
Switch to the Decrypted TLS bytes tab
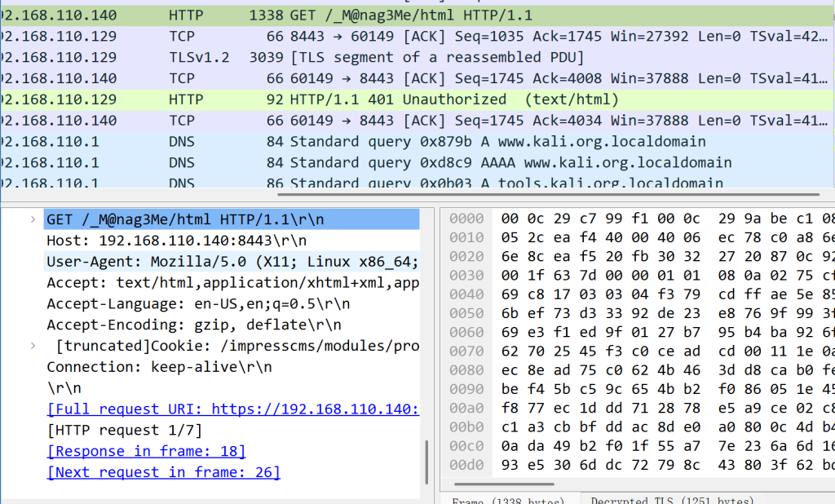pos(672,500)
